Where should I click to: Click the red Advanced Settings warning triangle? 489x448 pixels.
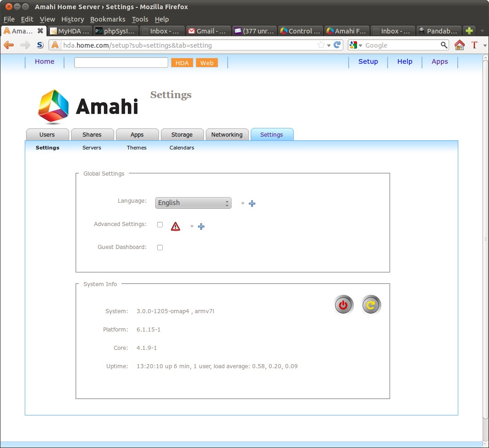(x=176, y=226)
